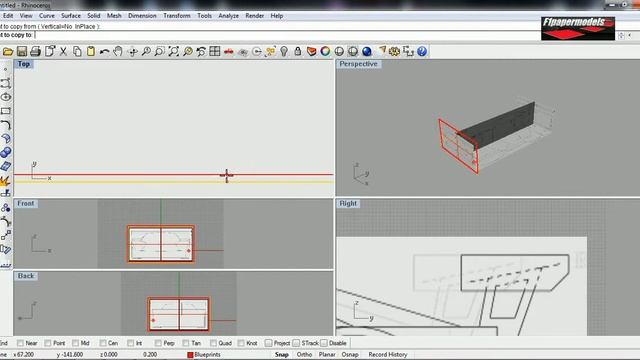
Task: Open the Analyze menu
Action: 228,16
